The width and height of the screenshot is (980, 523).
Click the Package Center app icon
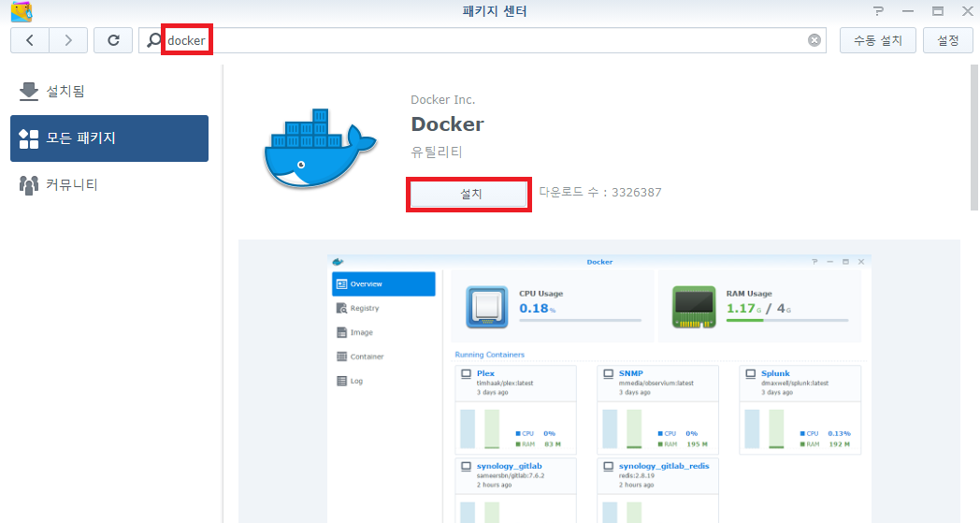click(x=22, y=11)
